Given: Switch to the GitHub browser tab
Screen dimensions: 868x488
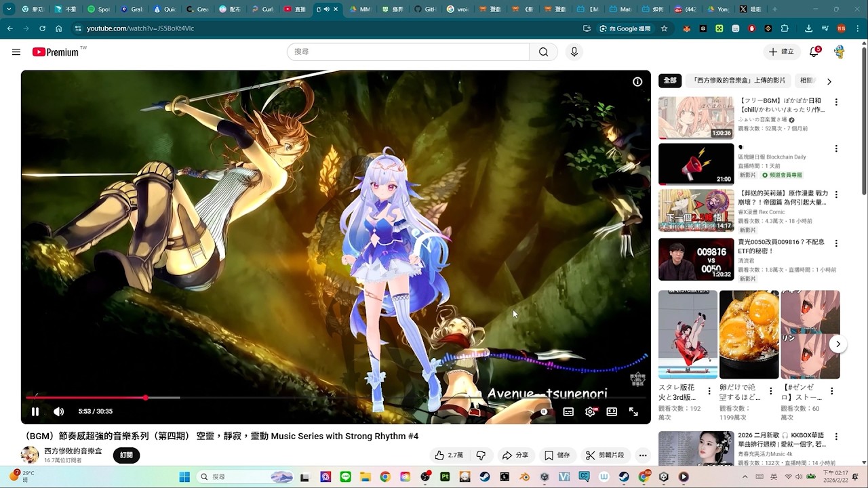Looking at the screenshot, I should [425, 9].
